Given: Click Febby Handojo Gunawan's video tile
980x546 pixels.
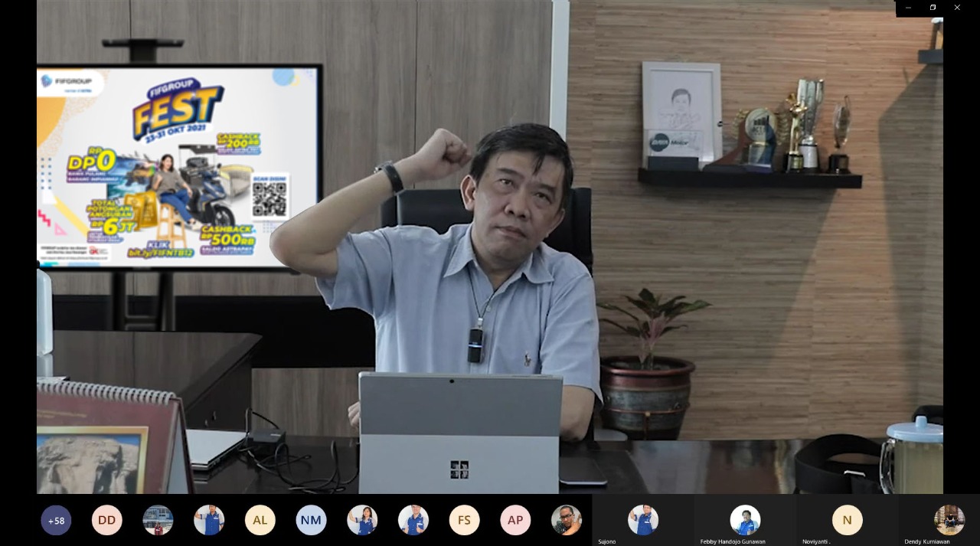Looking at the screenshot, I should [x=745, y=520].
